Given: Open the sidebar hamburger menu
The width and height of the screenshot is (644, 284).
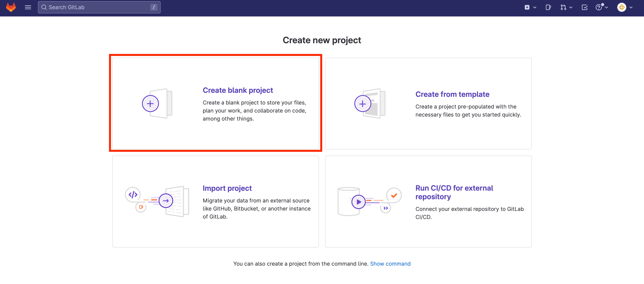Looking at the screenshot, I should point(28,7).
